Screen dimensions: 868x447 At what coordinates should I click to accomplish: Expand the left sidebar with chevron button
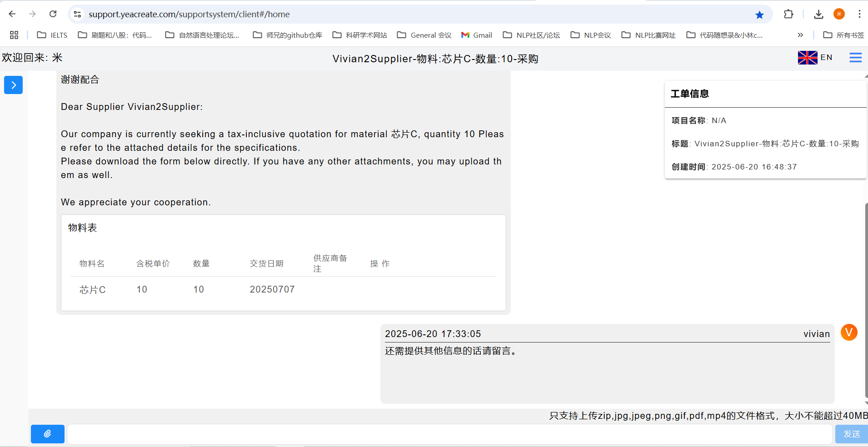click(13, 85)
